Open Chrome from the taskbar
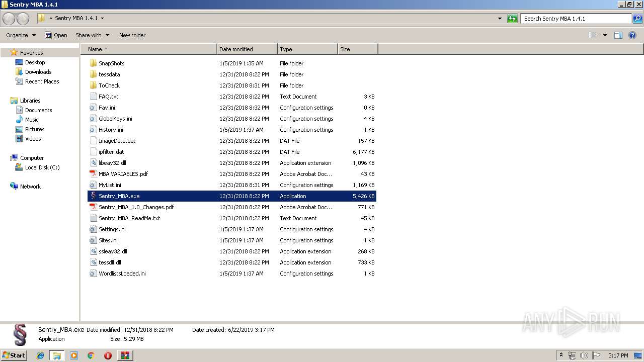Viewport: 644px width, 362px height. click(91, 355)
